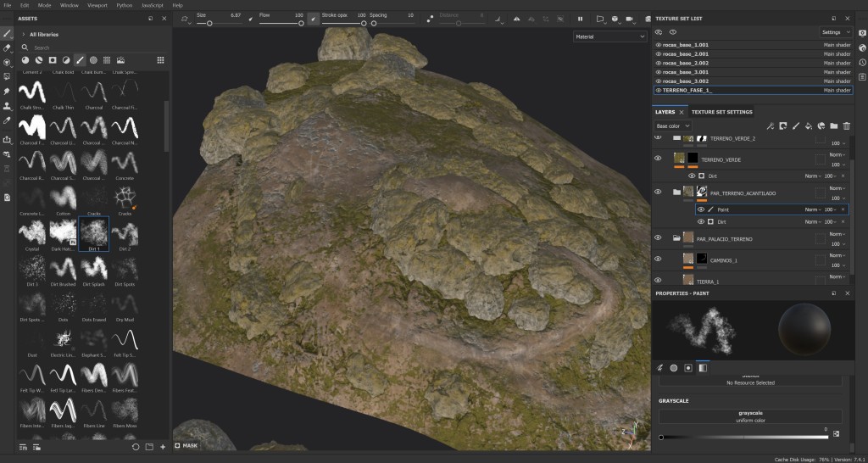
Task: Select the Eraser tool in left toolbar
Action: tap(7, 47)
